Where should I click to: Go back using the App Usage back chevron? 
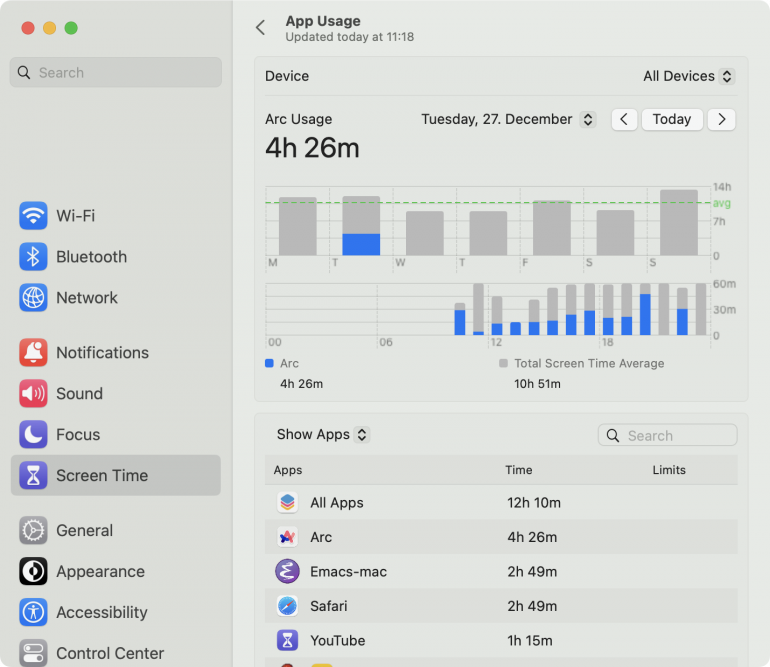coord(261,28)
